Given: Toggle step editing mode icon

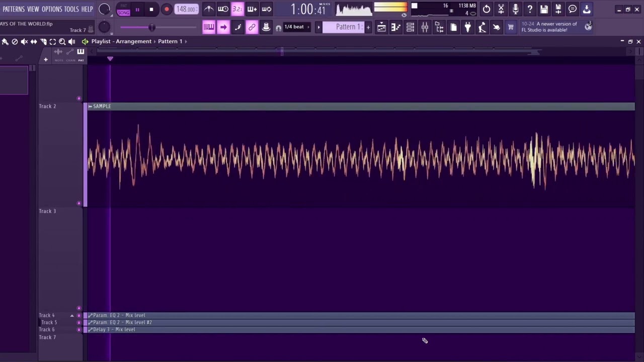Looking at the screenshot, I should click(x=237, y=27).
